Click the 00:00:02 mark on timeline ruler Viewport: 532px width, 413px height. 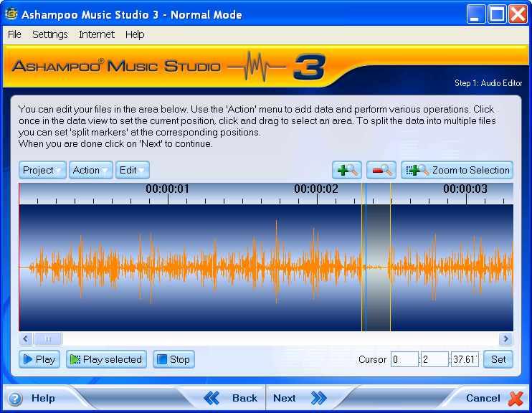click(316, 190)
